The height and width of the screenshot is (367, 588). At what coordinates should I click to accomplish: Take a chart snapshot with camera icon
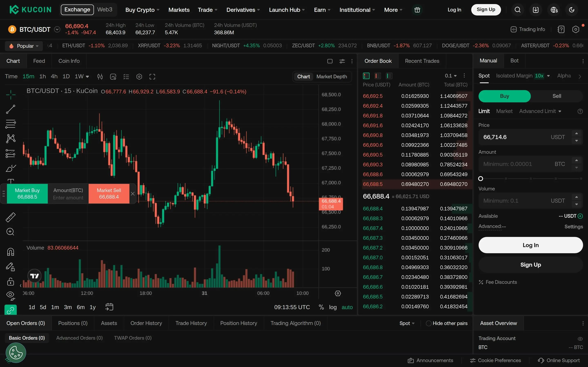point(113,76)
